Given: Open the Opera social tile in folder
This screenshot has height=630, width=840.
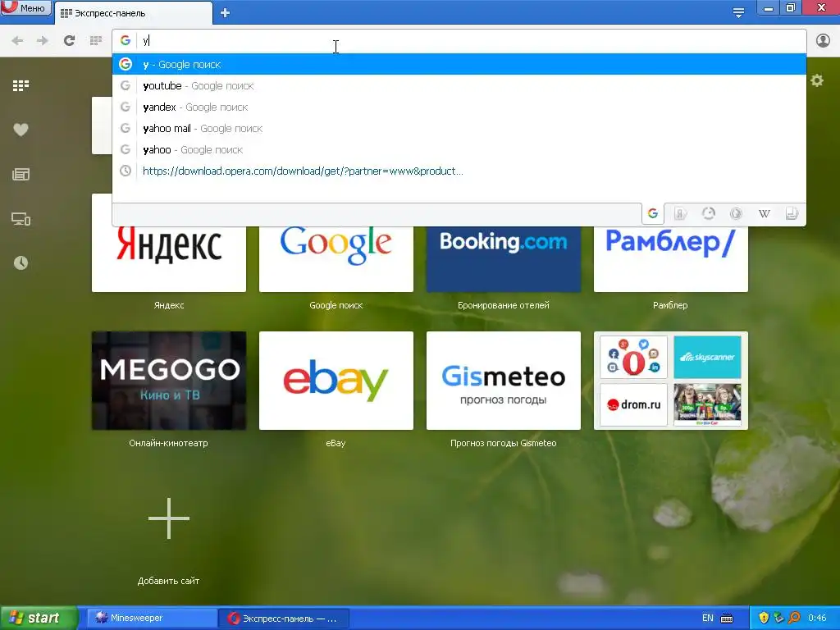Looking at the screenshot, I should (633, 358).
